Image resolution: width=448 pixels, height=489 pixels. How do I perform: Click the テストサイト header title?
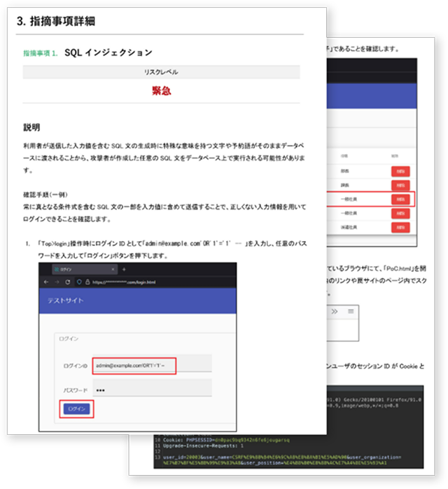pos(66,301)
